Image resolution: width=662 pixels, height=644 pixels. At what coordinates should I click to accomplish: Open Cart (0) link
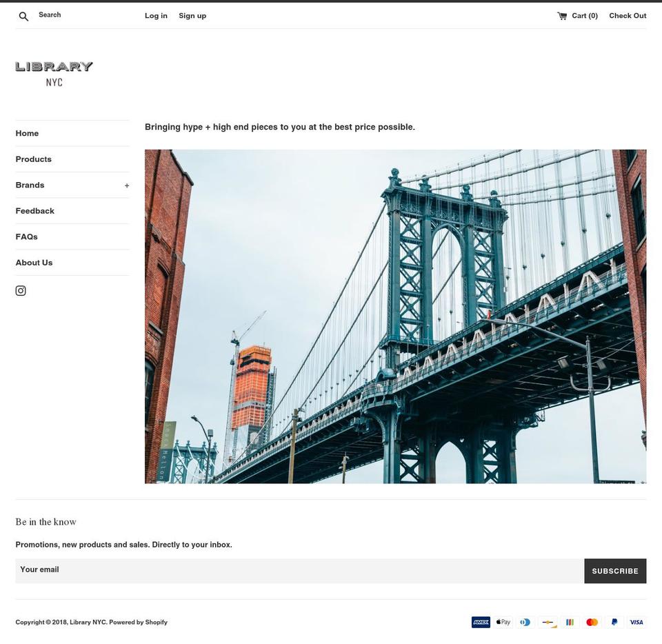585,16
